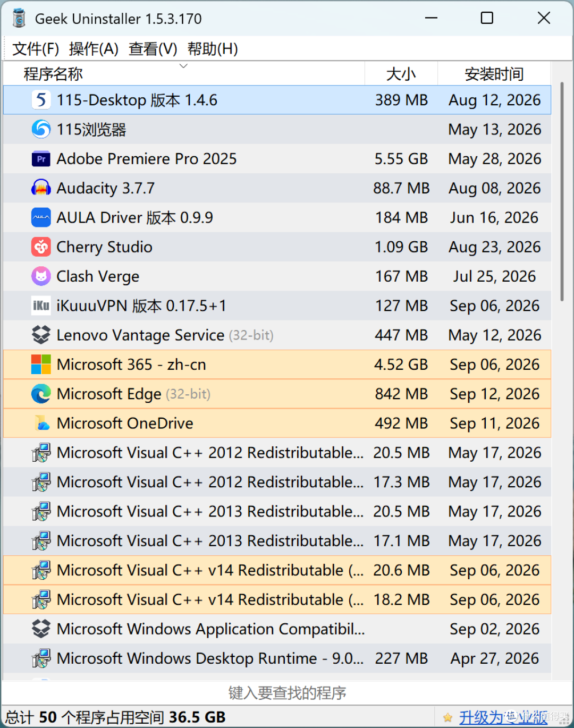Select Adobe Premiere Pro 2025 name
The width and height of the screenshot is (574, 728).
[x=147, y=159]
